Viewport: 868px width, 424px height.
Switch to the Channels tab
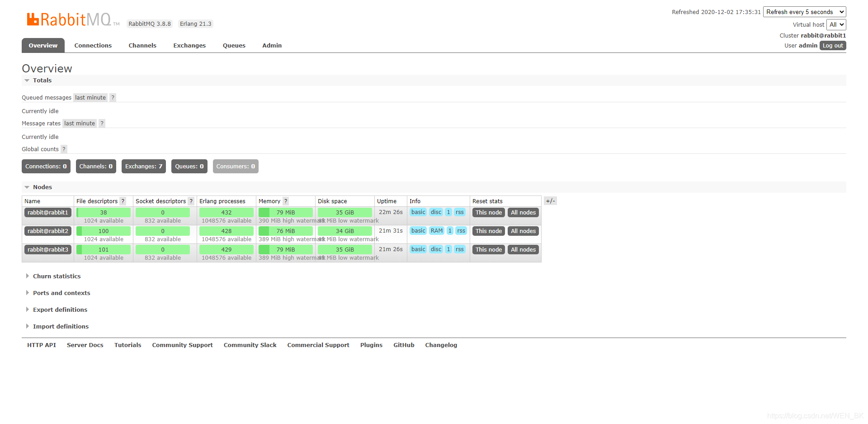click(x=142, y=46)
